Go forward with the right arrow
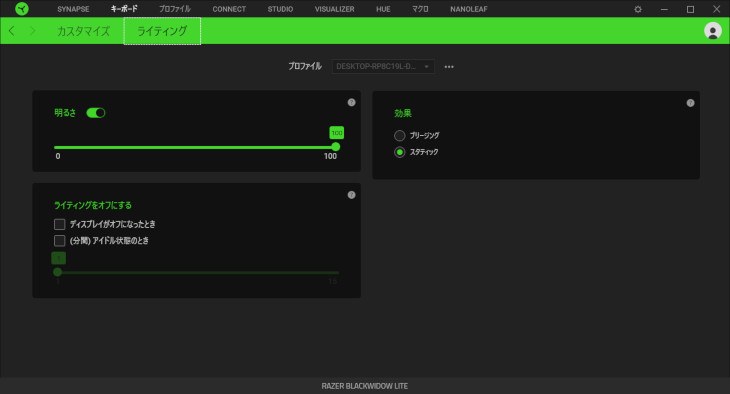The width and height of the screenshot is (730, 394). pyautogui.click(x=33, y=31)
